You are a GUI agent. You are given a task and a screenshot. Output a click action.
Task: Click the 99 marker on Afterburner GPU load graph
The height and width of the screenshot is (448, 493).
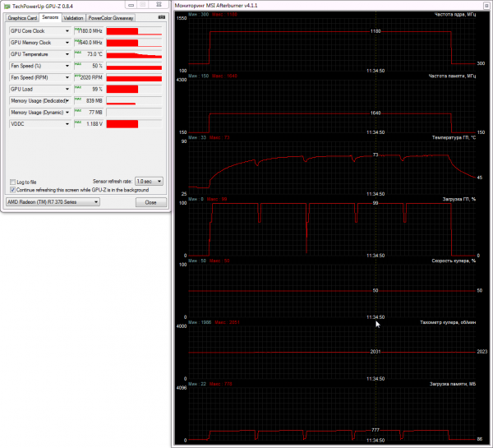tap(376, 203)
